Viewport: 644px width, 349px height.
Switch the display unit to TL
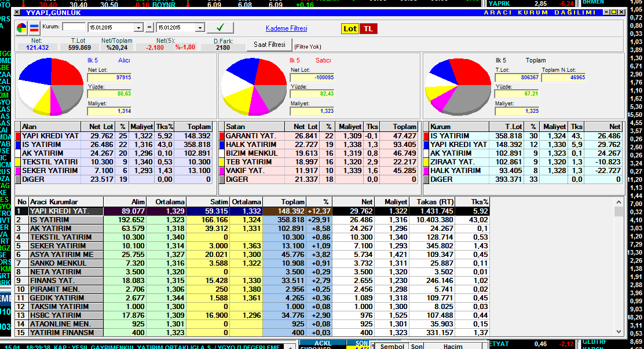pyautogui.click(x=367, y=29)
